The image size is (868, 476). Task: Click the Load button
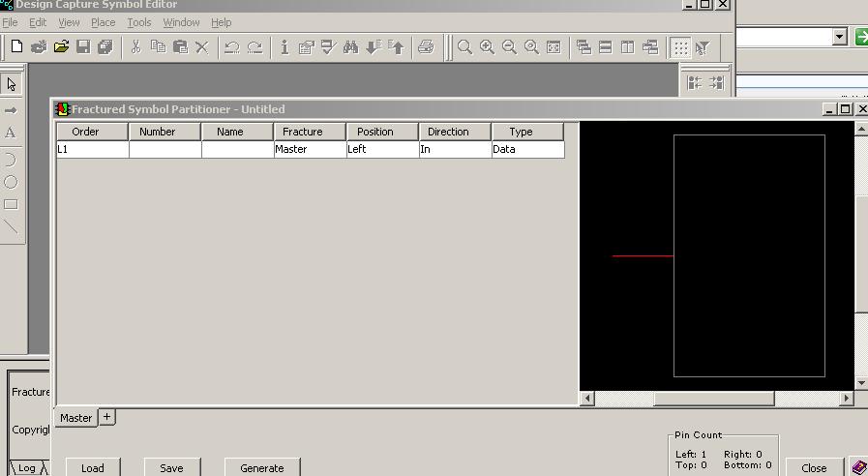coord(93,467)
